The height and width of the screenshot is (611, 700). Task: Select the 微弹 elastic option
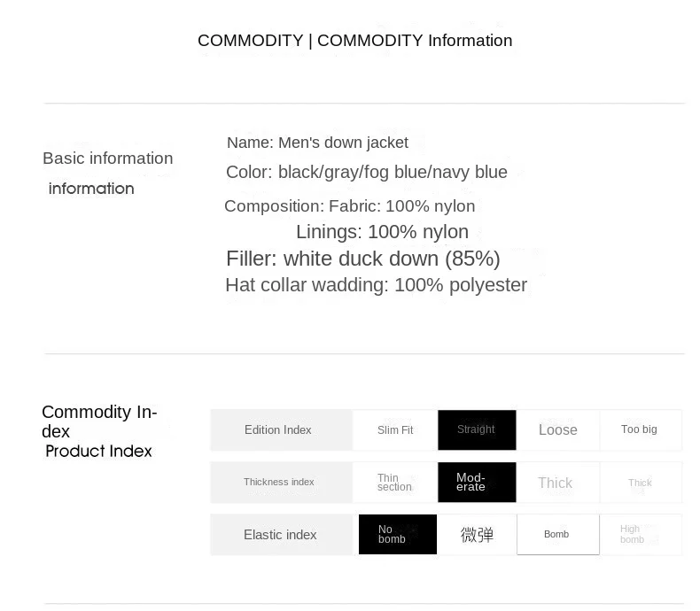coord(477,535)
